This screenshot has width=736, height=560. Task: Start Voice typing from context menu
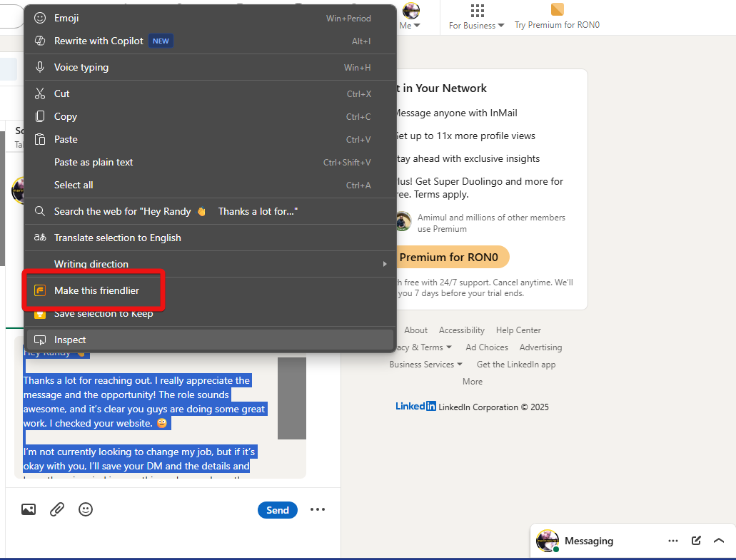[210, 68]
